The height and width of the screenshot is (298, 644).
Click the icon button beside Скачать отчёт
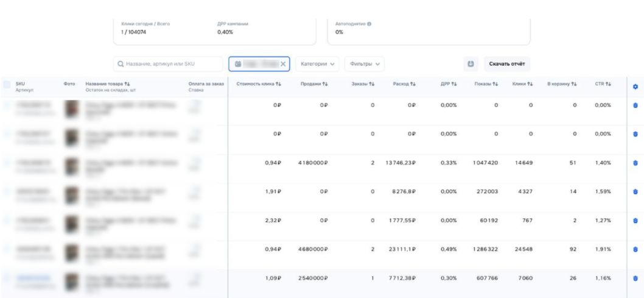coord(470,64)
